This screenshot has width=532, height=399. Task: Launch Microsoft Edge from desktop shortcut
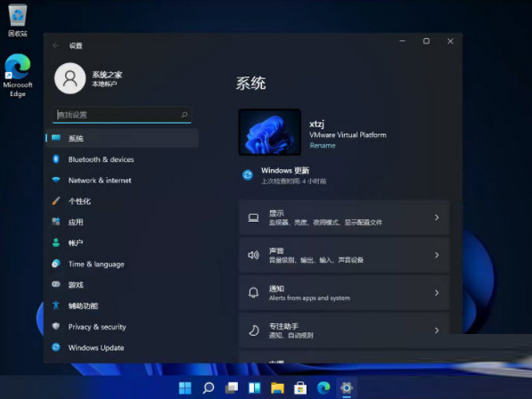pos(18,75)
